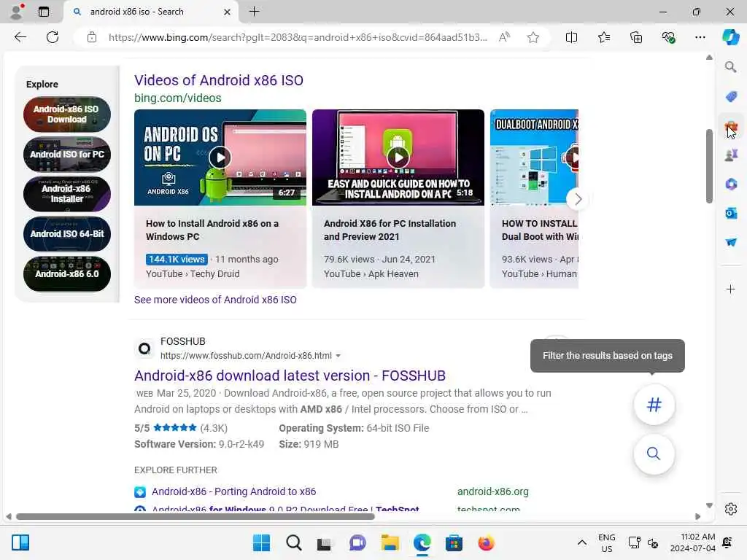Open Android-x86 download latest version FOSSHUB
Screen dimensions: 747x560
290,376
